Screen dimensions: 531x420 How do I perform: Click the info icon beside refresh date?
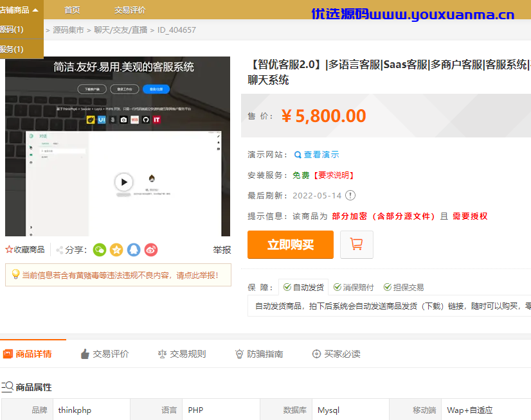(350, 195)
